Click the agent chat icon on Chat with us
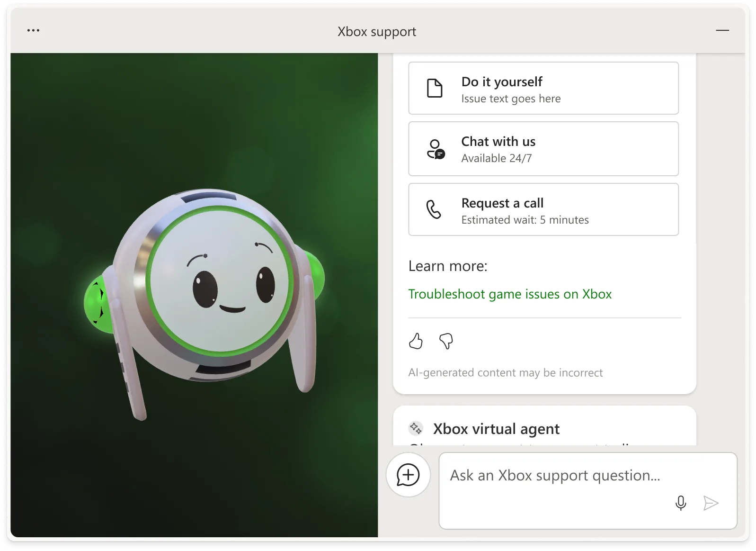The width and height of the screenshot is (756, 551). [436, 149]
